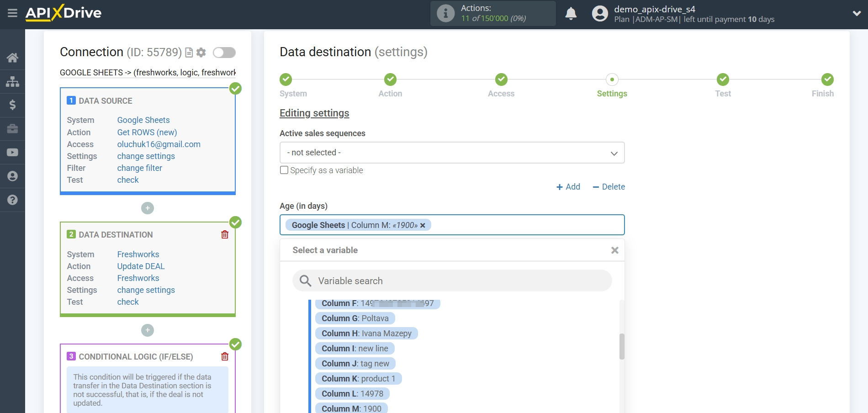Image resolution: width=868 pixels, height=413 pixels.
Task: Select variable Column J: tag new
Action: [355, 364]
